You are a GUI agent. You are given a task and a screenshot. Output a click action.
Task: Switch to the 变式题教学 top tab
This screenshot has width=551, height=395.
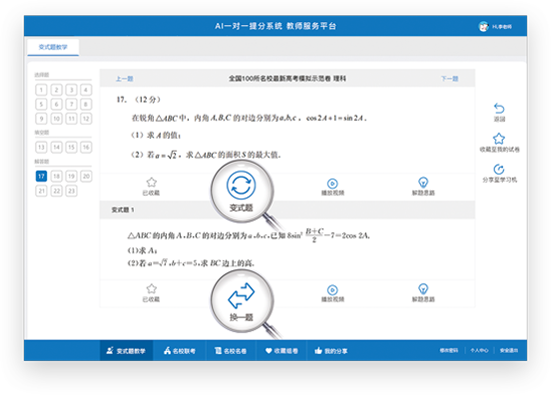click(53, 47)
